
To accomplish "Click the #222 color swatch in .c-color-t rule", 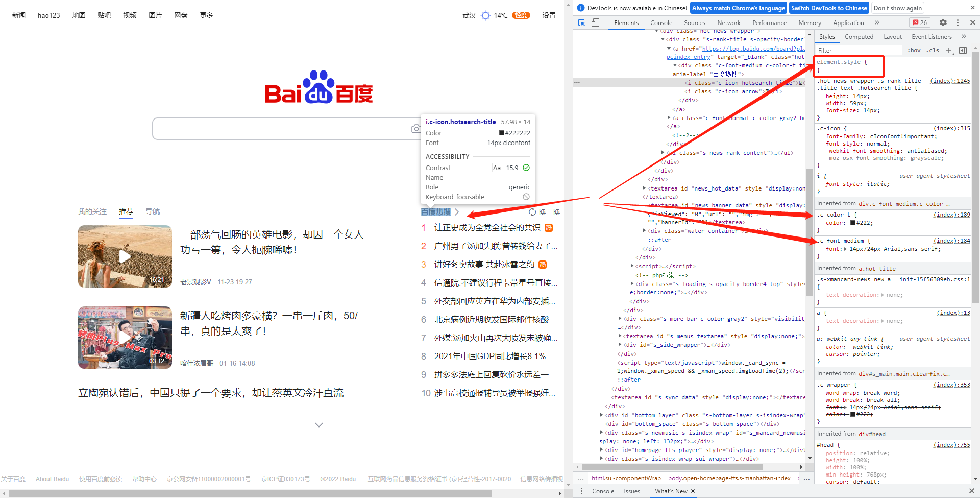I will [x=853, y=223].
